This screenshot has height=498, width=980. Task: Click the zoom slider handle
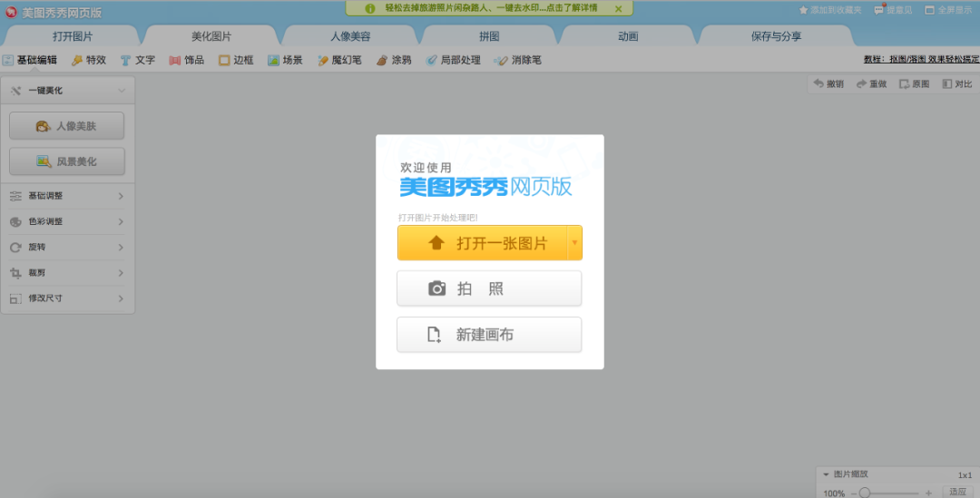pos(865,493)
